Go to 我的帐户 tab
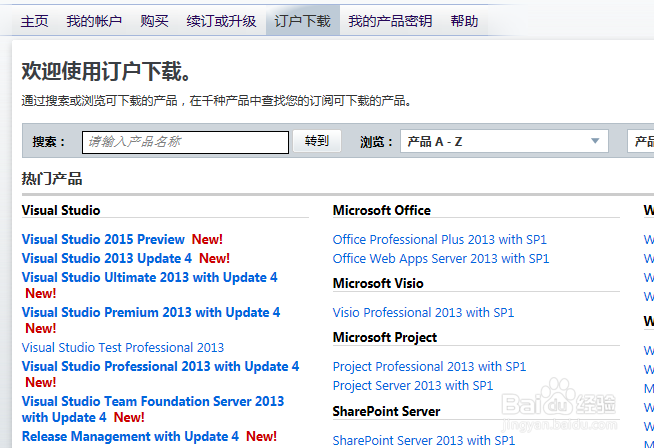654x448 pixels. 94,21
